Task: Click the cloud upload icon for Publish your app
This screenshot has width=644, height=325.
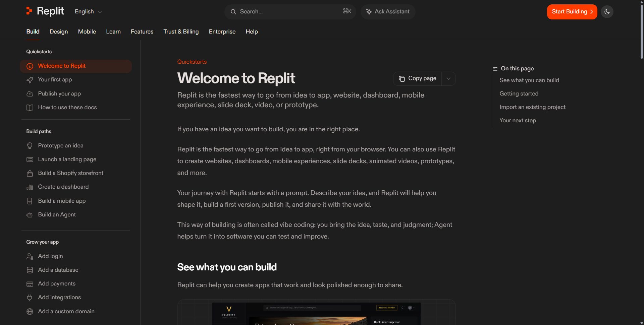Action: coord(30,94)
